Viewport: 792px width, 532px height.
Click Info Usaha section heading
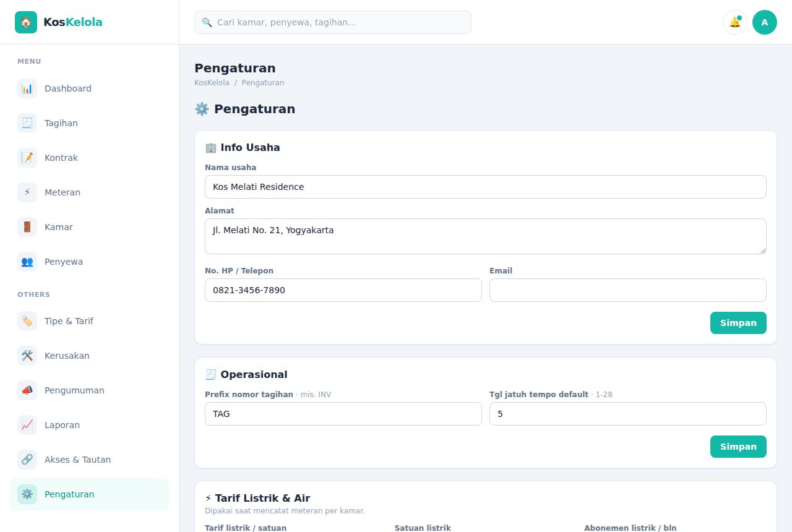243,147
